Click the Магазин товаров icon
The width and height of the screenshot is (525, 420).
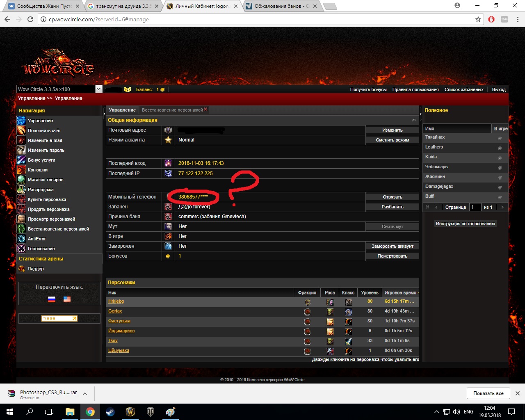21,180
